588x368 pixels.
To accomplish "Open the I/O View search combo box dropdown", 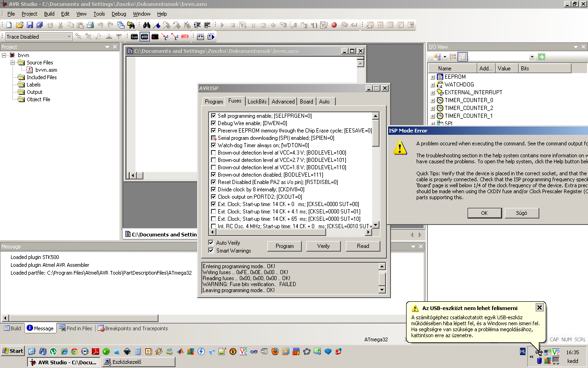I will pyautogui.click(x=532, y=57).
